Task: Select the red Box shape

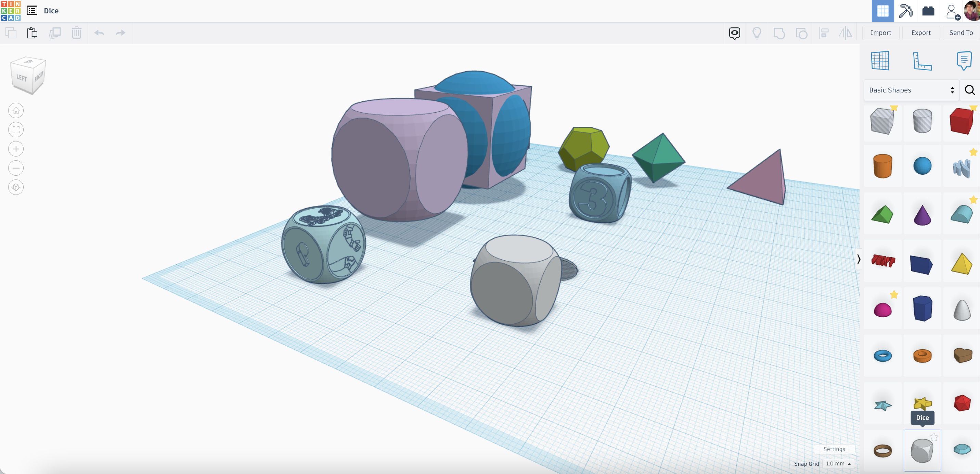Action: coord(962,122)
